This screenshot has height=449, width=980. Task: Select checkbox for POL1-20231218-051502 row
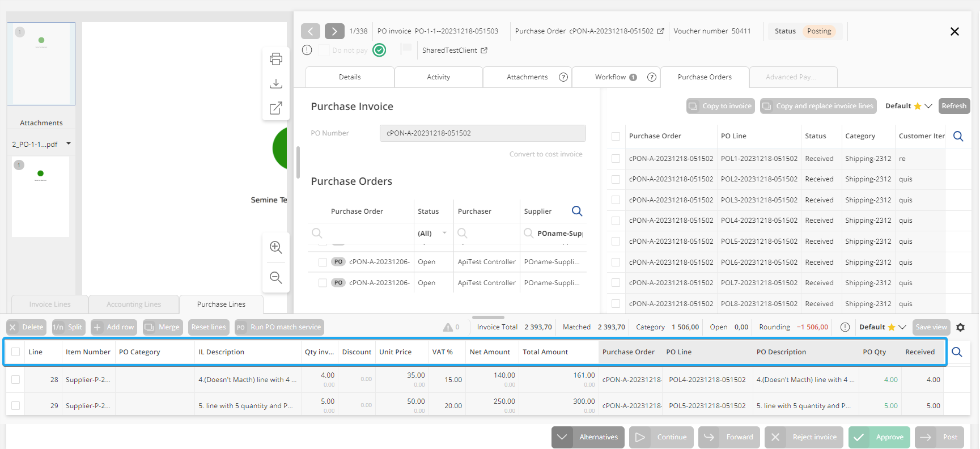[616, 159]
